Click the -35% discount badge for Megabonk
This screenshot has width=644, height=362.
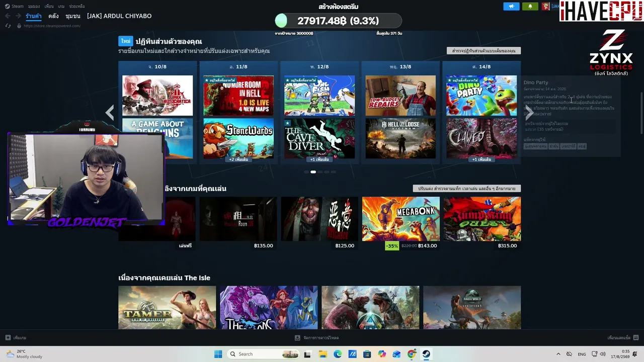(392, 246)
